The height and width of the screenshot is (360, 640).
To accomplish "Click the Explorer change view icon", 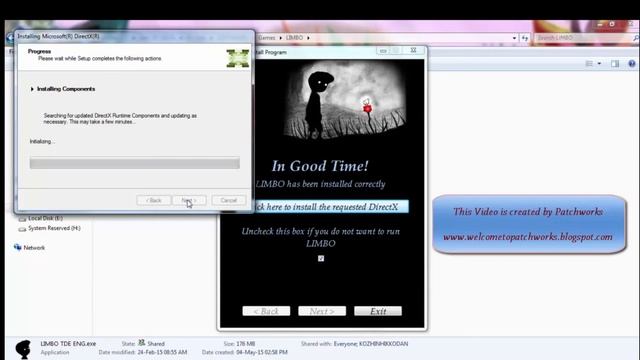I will 589,64.
